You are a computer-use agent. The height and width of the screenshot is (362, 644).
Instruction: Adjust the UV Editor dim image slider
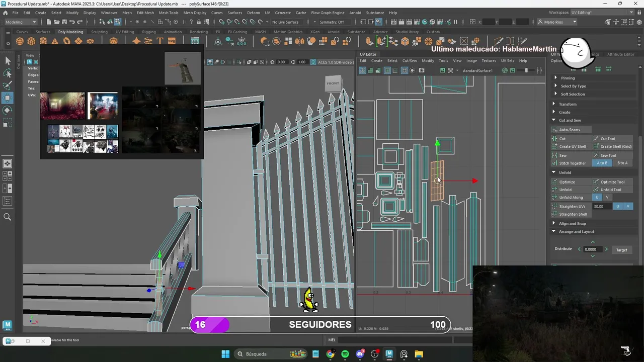(526, 70)
